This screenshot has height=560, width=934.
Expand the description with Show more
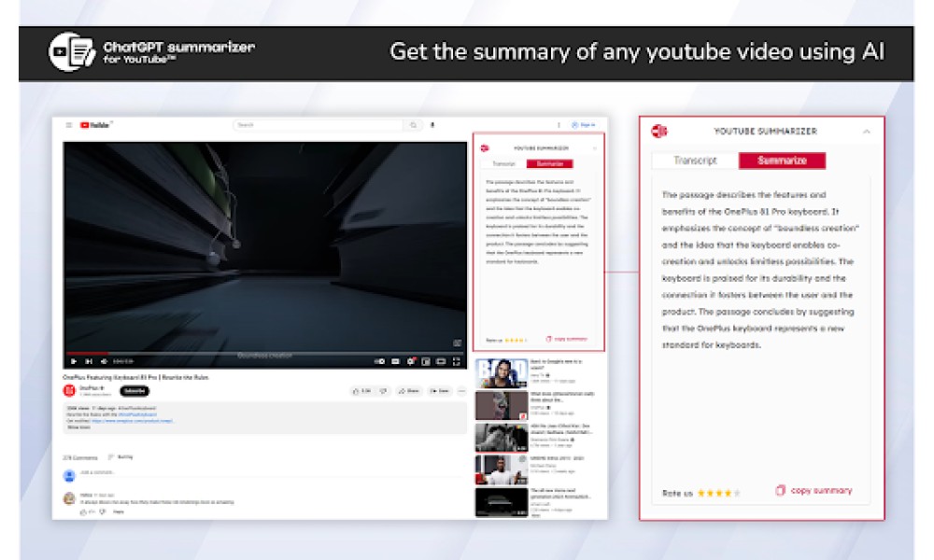78,427
